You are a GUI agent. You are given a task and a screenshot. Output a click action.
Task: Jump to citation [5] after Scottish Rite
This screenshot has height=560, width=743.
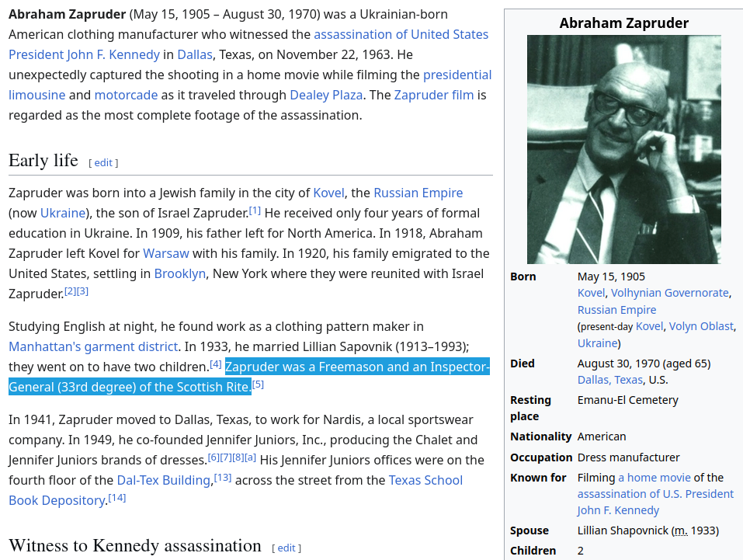coord(258,384)
